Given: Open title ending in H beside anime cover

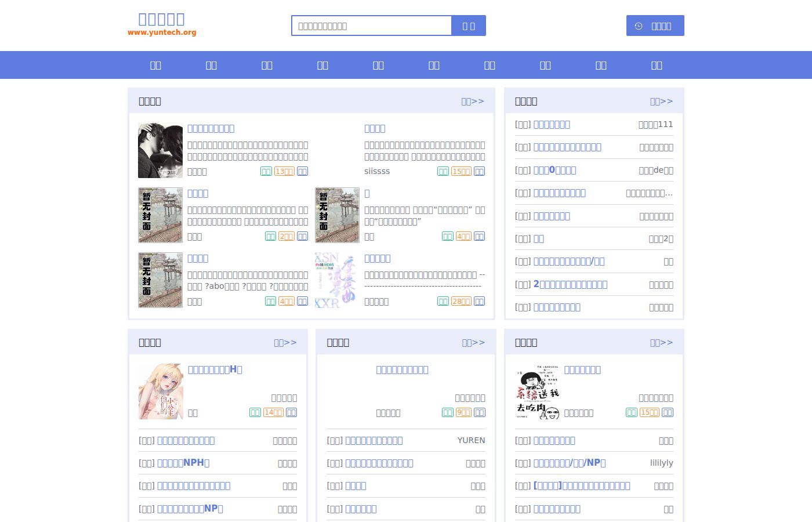Looking at the screenshot, I should tap(215, 369).
